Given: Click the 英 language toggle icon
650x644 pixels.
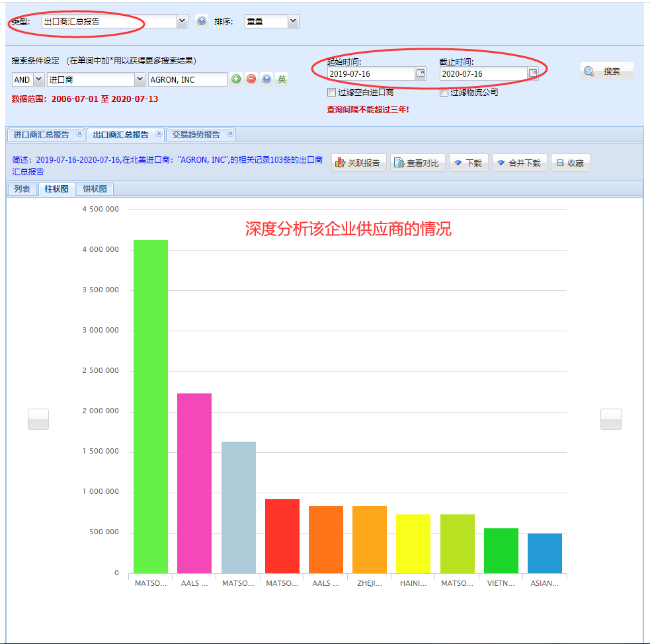Looking at the screenshot, I should [282, 79].
